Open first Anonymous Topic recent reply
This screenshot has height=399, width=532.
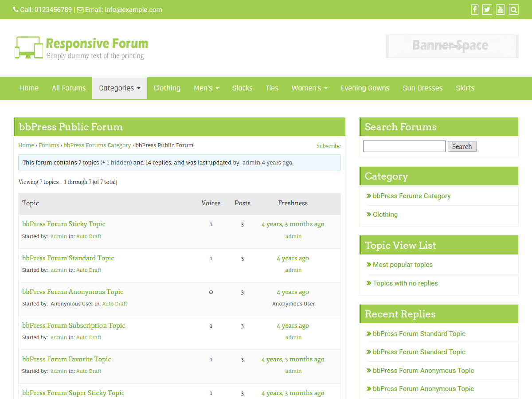click(x=423, y=371)
